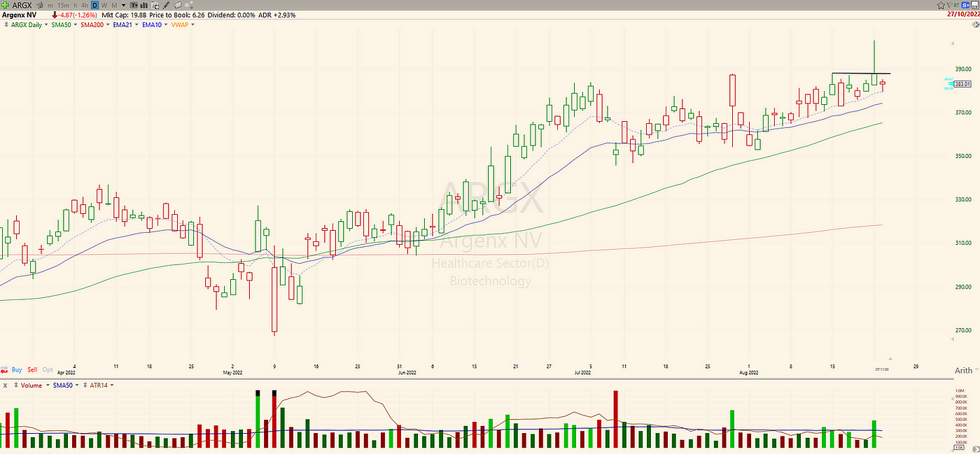The width and height of the screenshot is (980, 454).
Task: Select the black horizontal resistance trendline
Action: click(x=861, y=73)
